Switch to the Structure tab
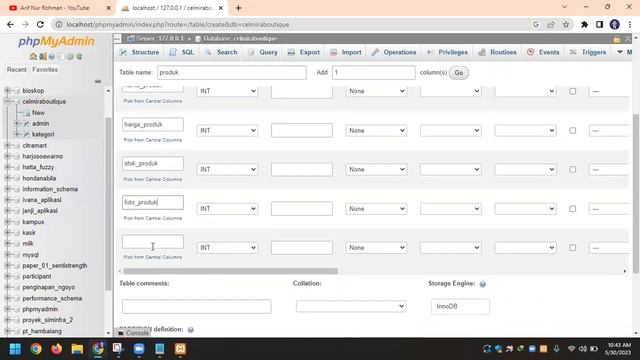Viewport: 640px width, 360px height. coord(140,52)
